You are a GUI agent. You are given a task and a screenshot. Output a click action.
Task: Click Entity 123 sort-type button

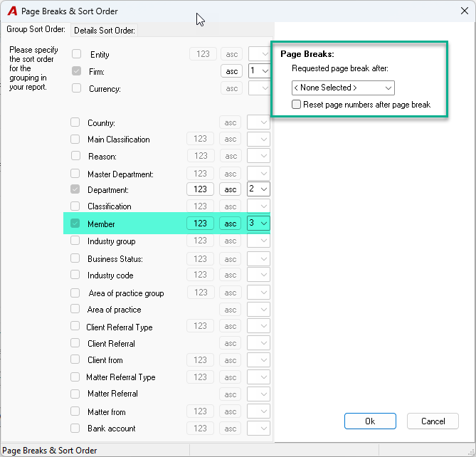(x=203, y=54)
